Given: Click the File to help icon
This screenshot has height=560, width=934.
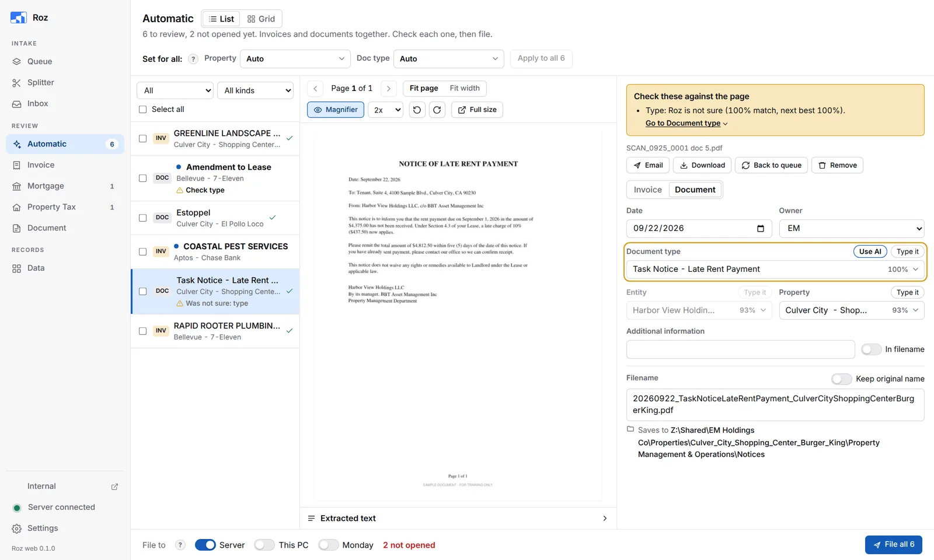Looking at the screenshot, I should [180, 545].
